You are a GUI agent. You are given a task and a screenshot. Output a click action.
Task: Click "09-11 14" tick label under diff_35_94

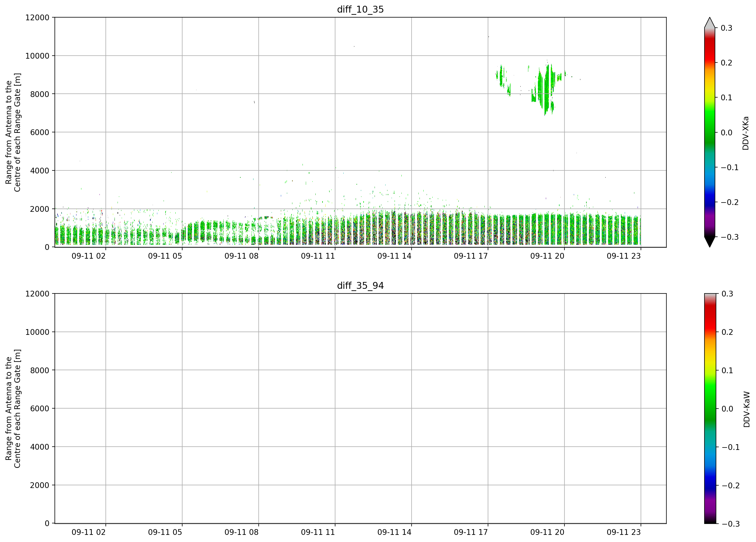(x=394, y=532)
